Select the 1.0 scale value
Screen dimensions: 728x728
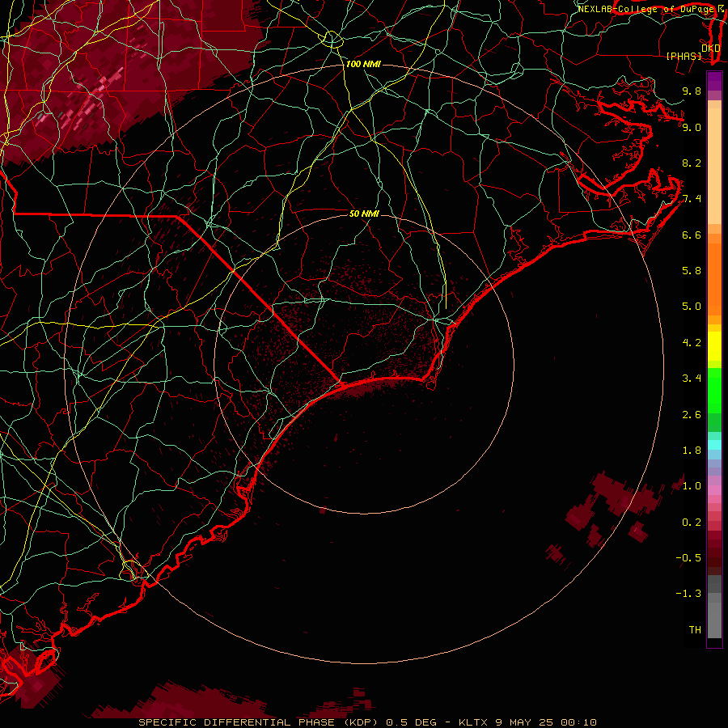692,486
